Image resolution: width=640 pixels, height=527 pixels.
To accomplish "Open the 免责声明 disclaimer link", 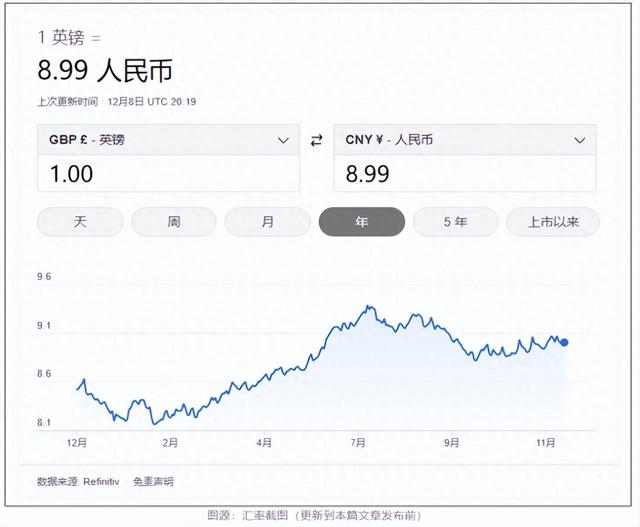I will click(x=152, y=481).
